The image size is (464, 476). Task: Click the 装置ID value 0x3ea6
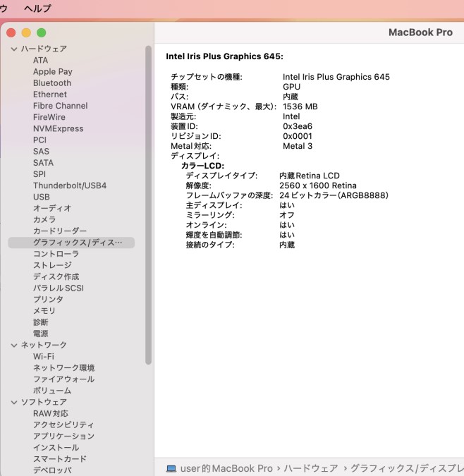(298, 126)
